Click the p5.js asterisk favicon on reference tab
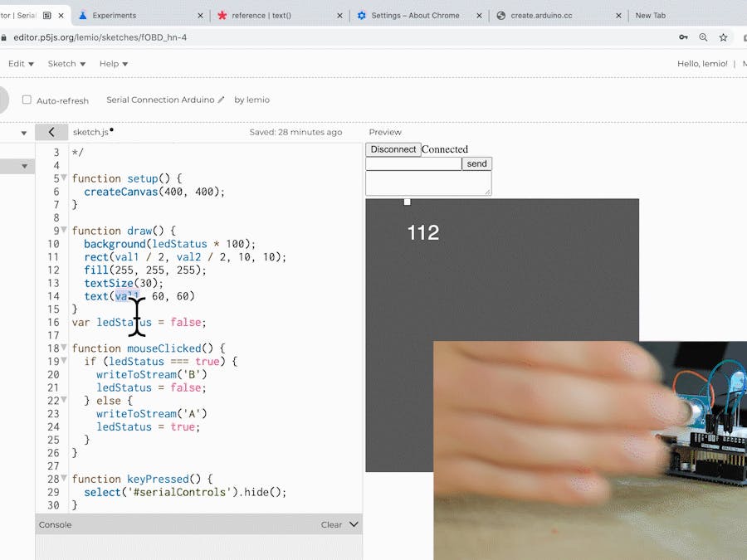 pyautogui.click(x=222, y=14)
